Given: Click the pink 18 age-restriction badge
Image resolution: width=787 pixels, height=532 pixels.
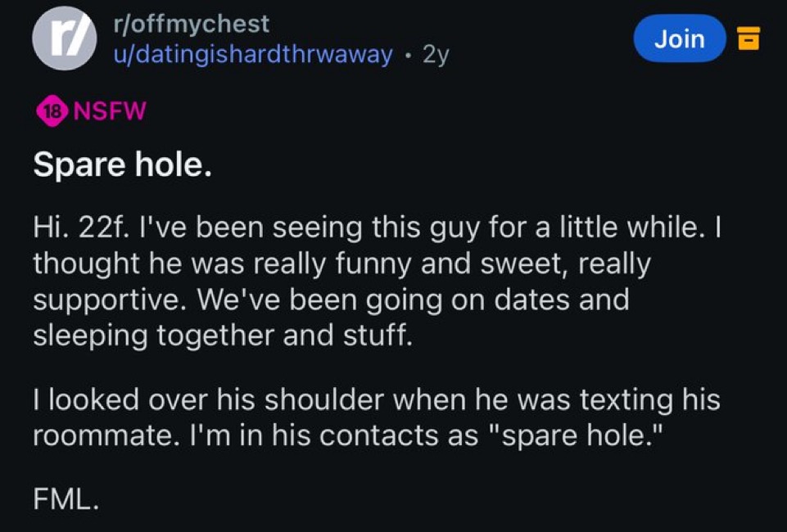Looking at the screenshot, I should [x=52, y=111].
